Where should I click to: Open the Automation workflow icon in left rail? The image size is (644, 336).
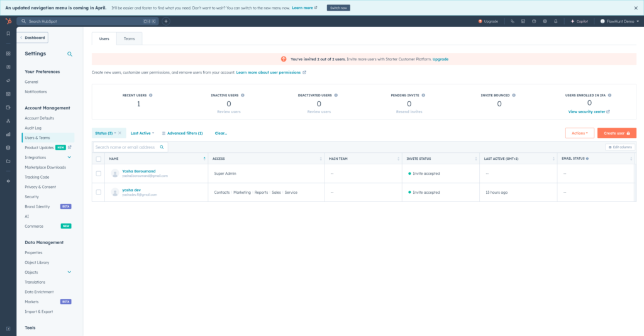(8, 121)
